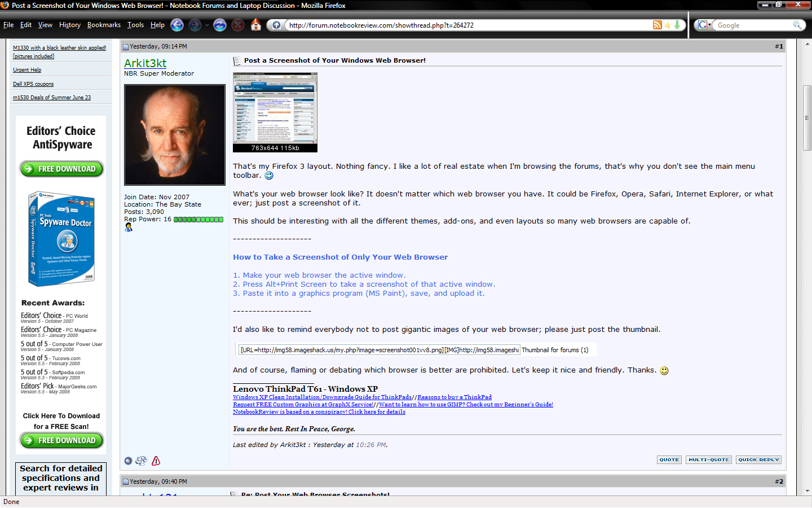The width and height of the screenshot is (812, 508).
Task: Click the site identity icon in address bar
Action: (x=276, y=25)
